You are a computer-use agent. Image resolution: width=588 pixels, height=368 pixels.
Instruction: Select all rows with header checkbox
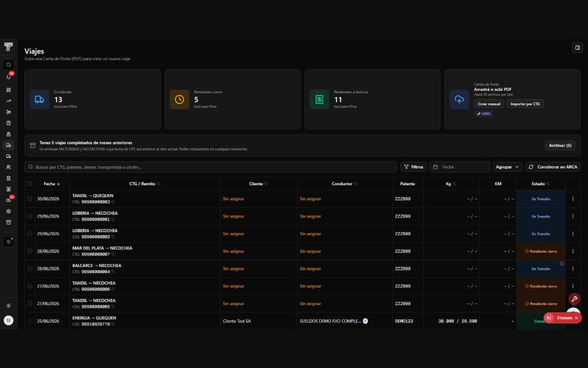pyautogui.click(x=29, y=184)
